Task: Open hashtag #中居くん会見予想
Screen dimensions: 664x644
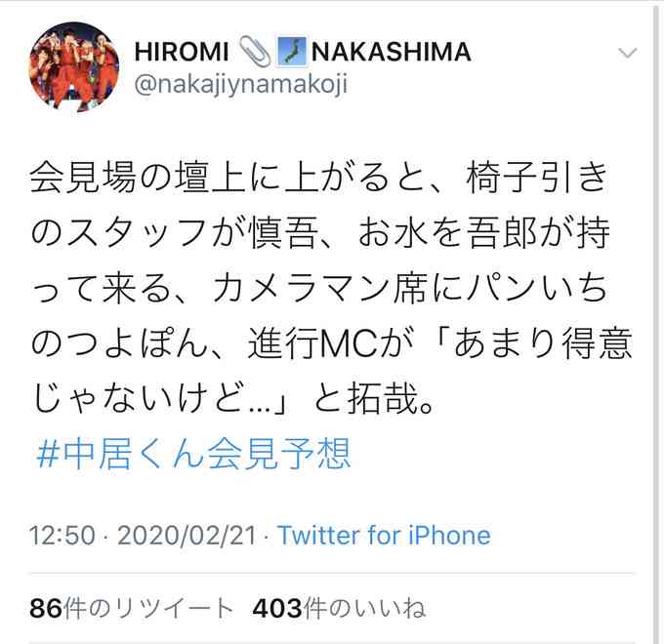Action: [x=193, y=454]
